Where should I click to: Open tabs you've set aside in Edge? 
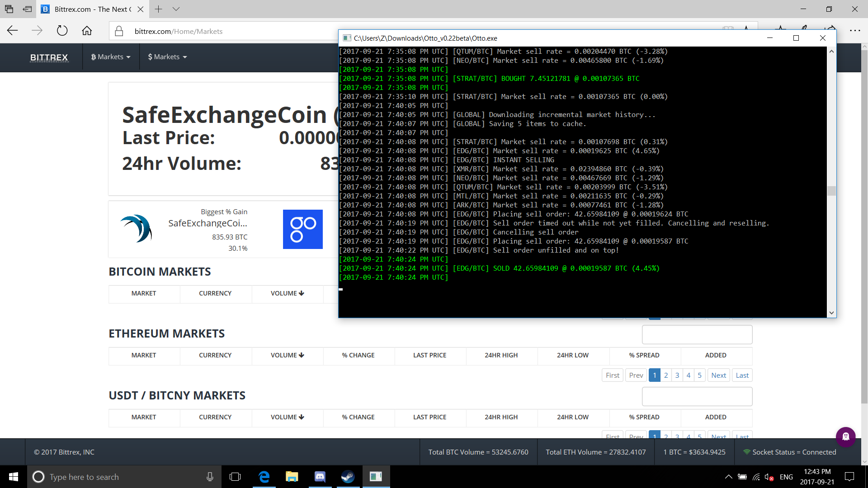click(x=9, y=9)
